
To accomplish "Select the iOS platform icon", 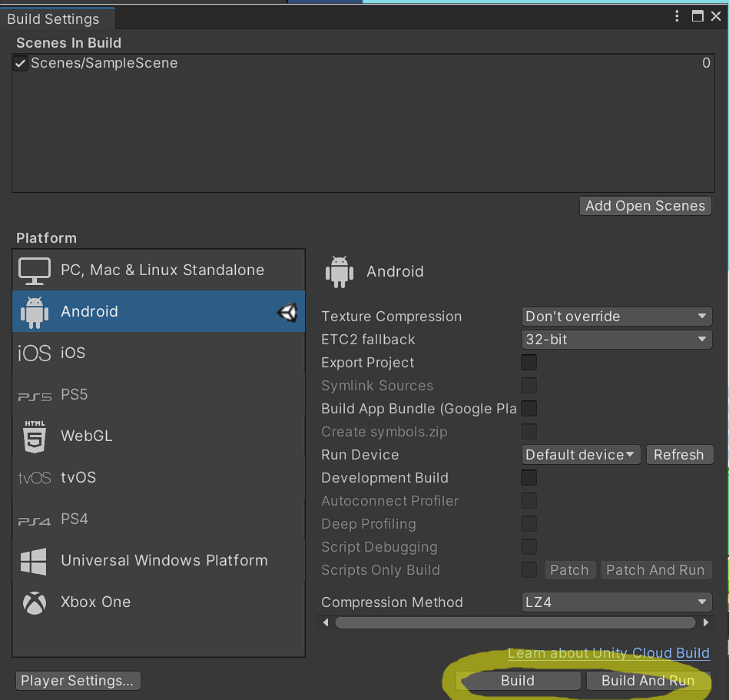I will click(35, 353).
